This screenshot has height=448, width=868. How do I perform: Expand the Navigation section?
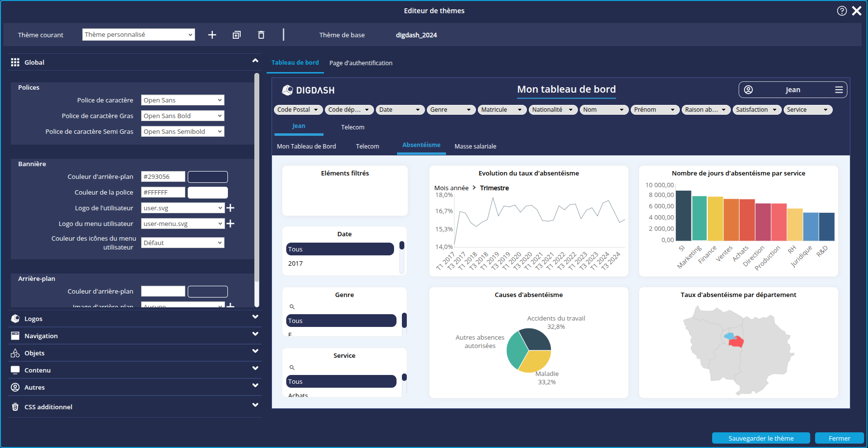coord(135,335)
